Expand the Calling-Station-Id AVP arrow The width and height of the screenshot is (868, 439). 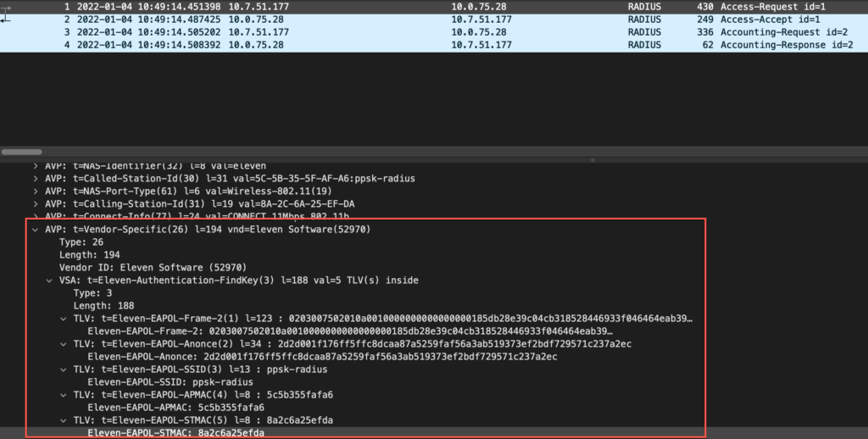[x=35, y=204]
